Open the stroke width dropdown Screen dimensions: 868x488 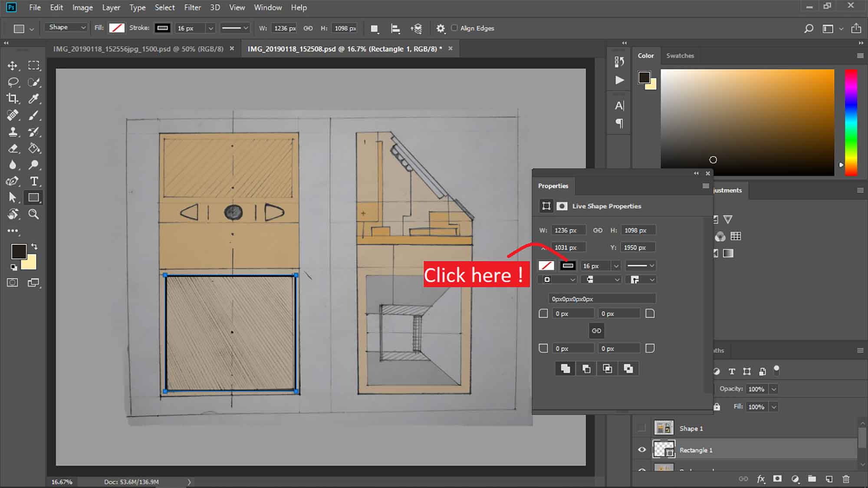pos(616,265)
